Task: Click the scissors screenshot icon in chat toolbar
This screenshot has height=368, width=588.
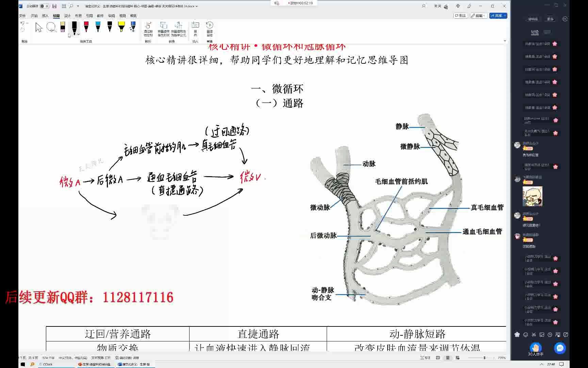Action: pyautogui.click(x=534, y=335)
